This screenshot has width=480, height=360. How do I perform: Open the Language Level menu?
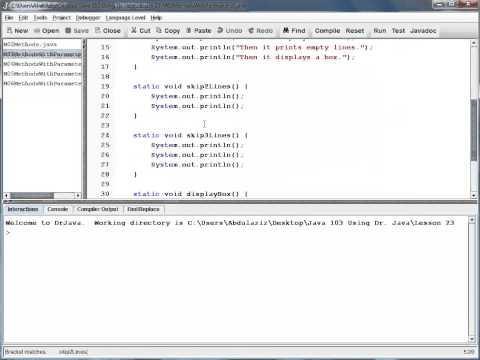125,18
